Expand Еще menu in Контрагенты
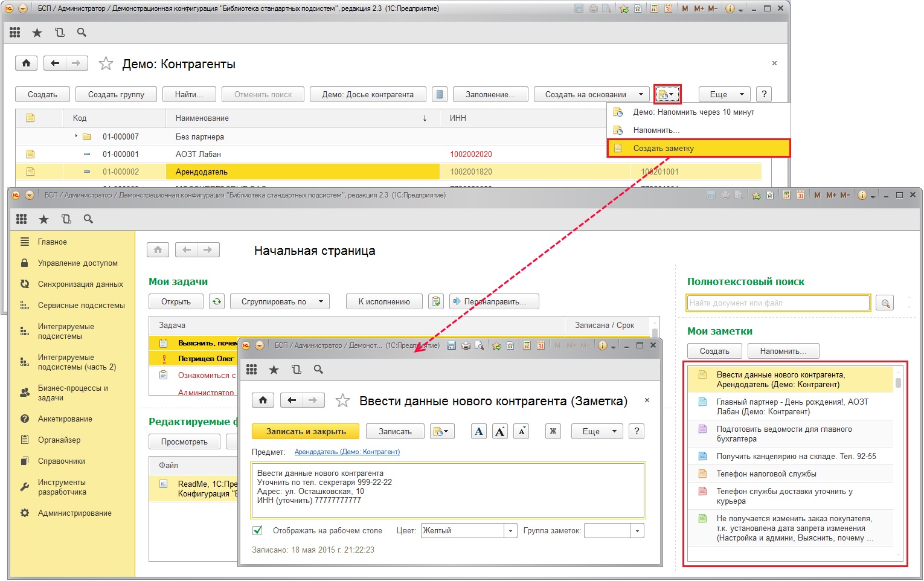 point(725,94)
